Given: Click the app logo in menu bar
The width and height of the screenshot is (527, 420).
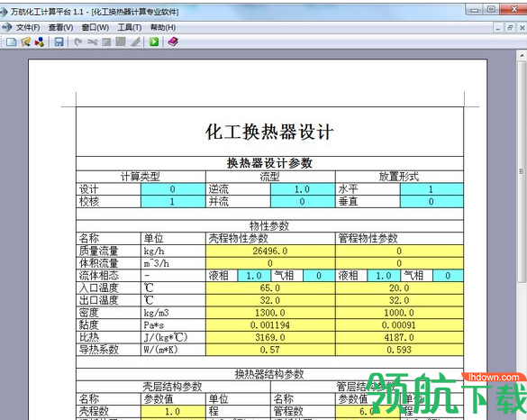Looking at the screenshot, I should 6,27.
